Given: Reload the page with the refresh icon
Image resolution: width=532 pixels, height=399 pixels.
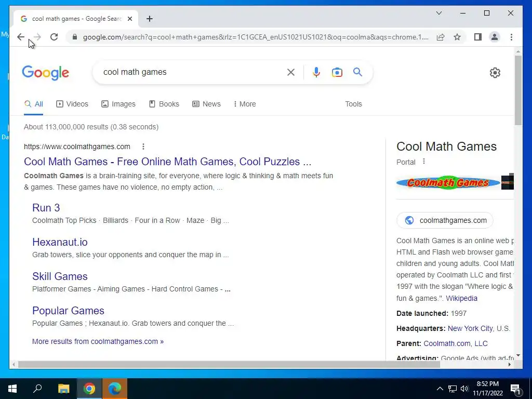Looking at the screenshot, I should [54, 37].
